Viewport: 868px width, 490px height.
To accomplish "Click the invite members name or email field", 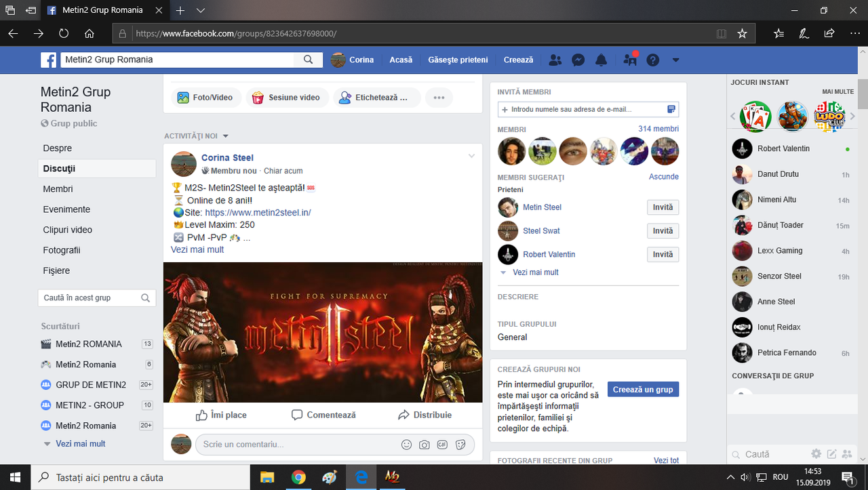I will point(588,109).
